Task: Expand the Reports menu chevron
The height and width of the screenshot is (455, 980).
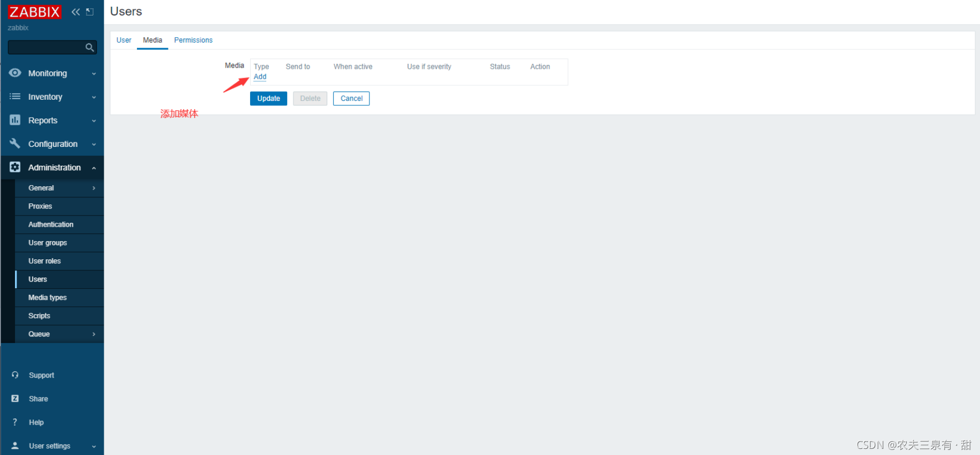Action: (x=94, y=121)
